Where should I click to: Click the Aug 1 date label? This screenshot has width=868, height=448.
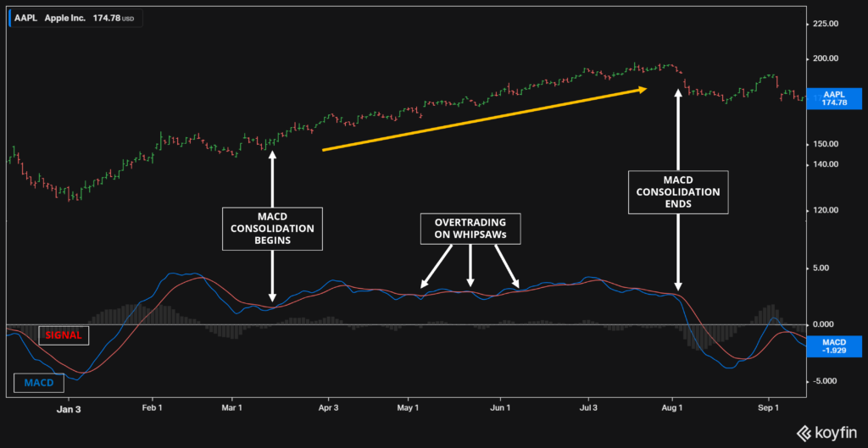[672, 407]
